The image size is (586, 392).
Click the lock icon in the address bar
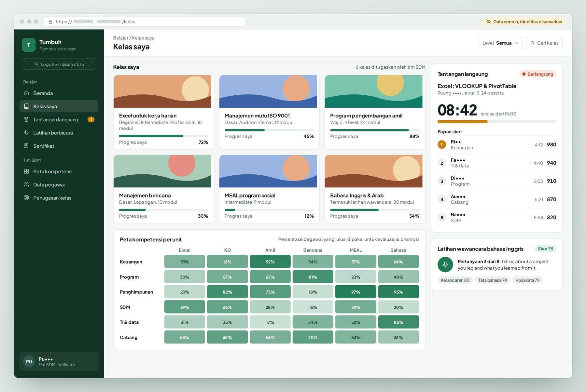pos(50,22)
